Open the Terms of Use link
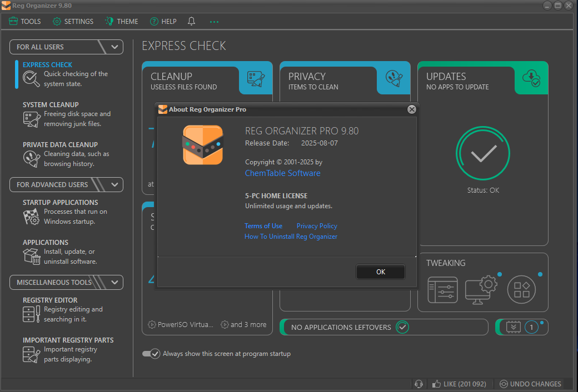Viewport: 578px width, 392px height. pyautogui.click(x=263, y=226)
